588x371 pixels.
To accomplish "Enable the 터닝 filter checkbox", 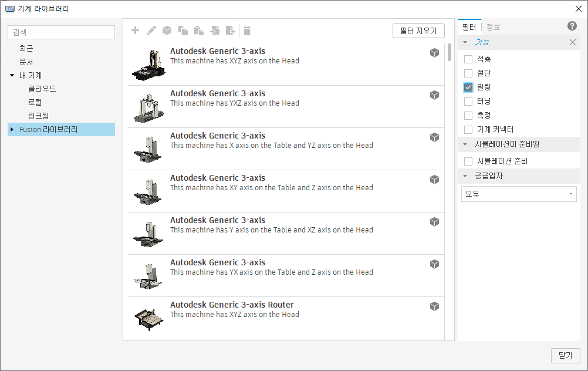I will [468, 102].
